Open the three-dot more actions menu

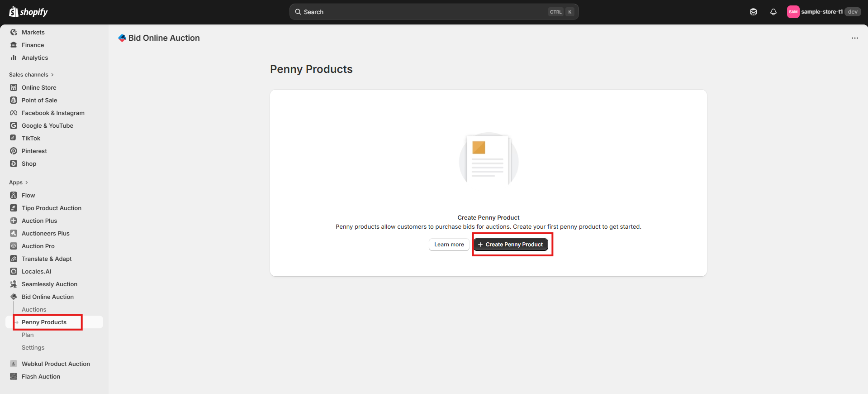(854, 38)
